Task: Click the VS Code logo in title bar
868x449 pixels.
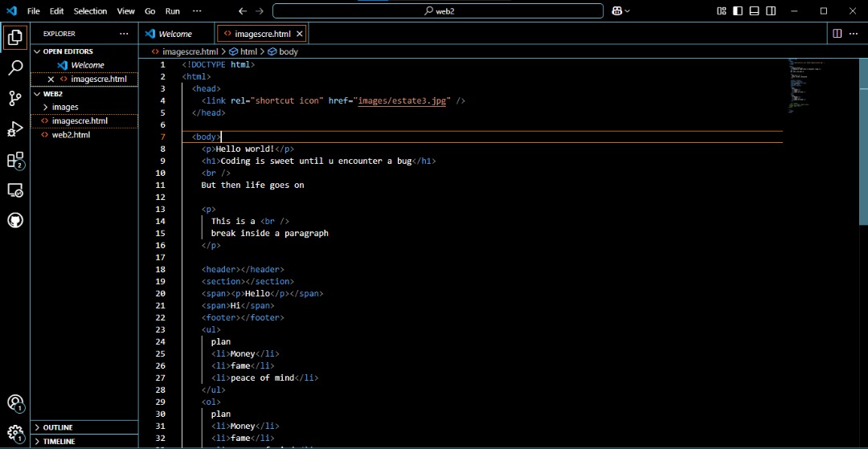Action: tap(11, 10)
